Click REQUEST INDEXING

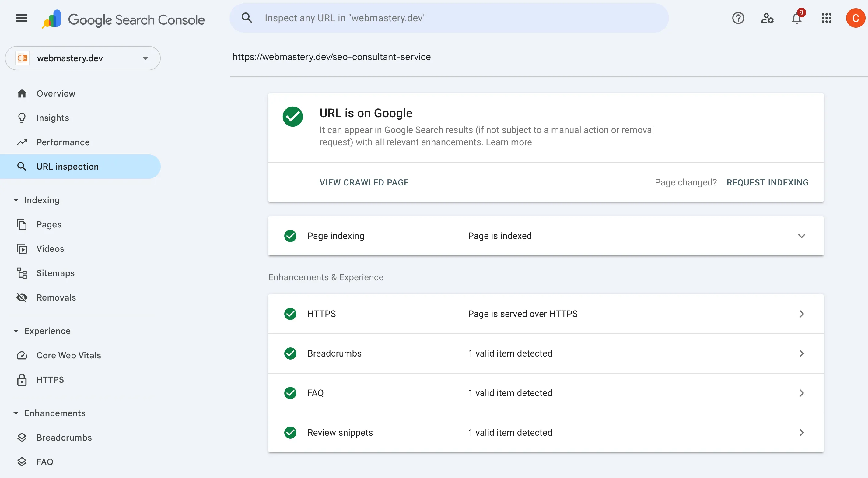[x=767, y=182]
